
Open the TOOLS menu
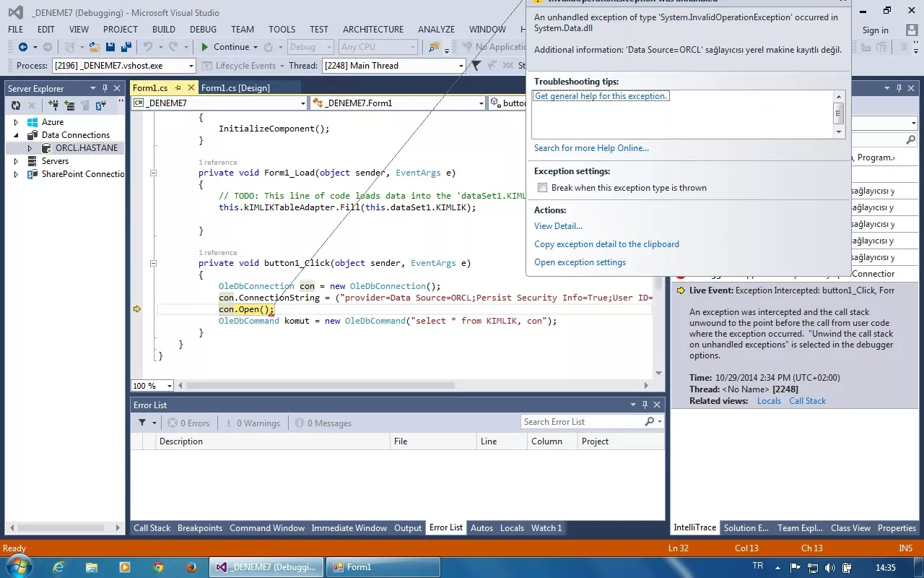282,30
